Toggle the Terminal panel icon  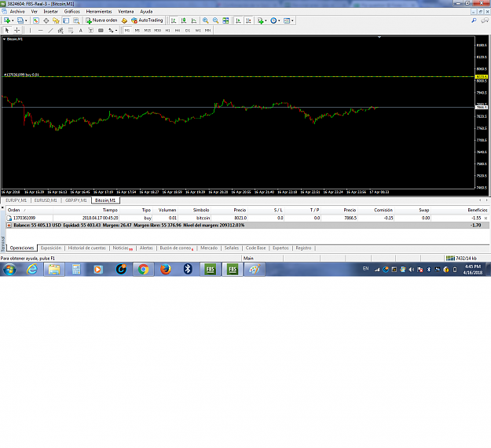point(66,20)
